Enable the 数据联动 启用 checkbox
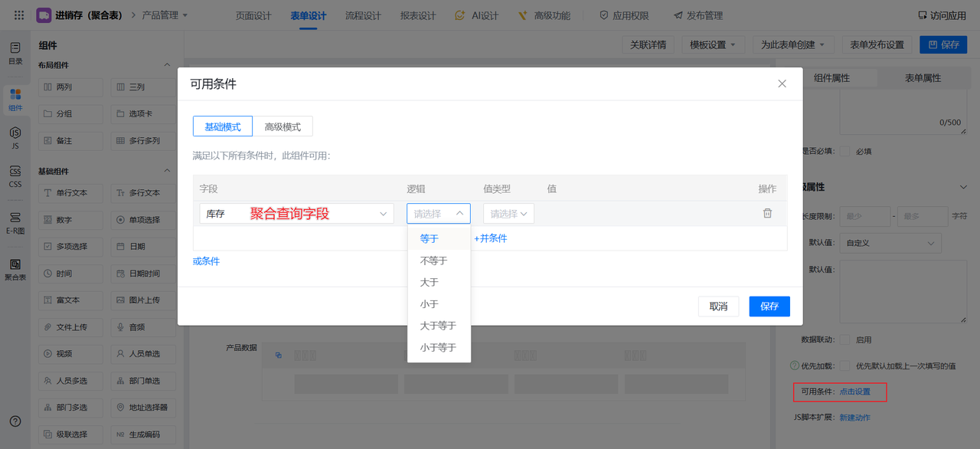980x449 pixels. click(845, 339)
